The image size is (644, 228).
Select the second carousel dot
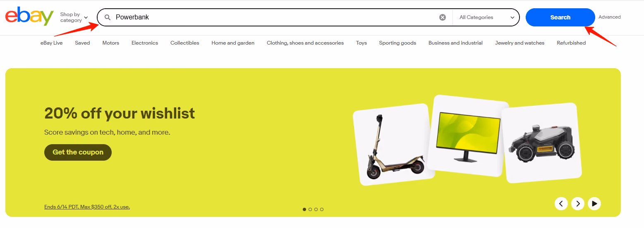coord(310,209)
